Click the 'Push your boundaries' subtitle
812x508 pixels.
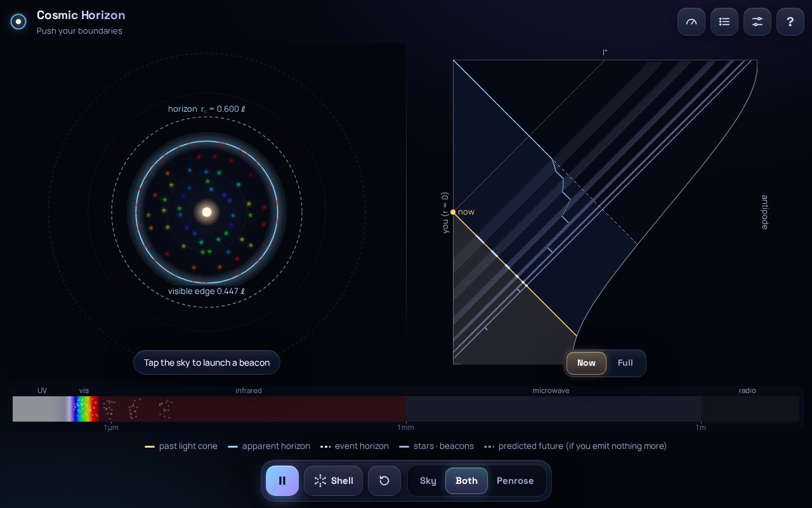79,30
